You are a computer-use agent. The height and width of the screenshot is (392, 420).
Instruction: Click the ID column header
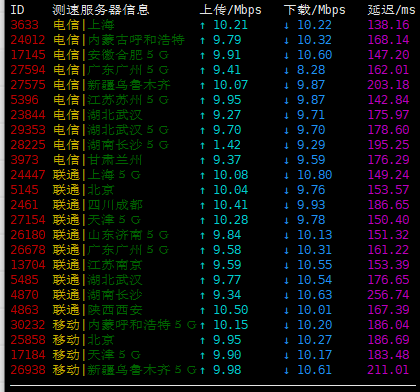17,10
